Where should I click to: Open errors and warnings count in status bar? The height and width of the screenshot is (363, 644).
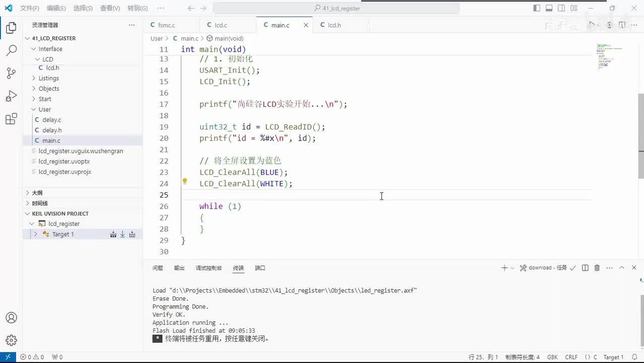[32, 357]
